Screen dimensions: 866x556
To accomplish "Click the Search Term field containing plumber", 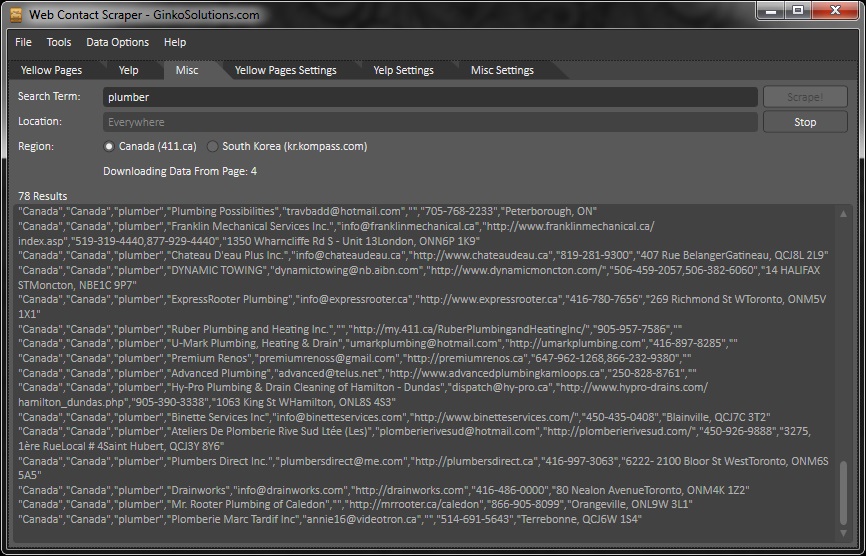I will click(x=430, y=97).
